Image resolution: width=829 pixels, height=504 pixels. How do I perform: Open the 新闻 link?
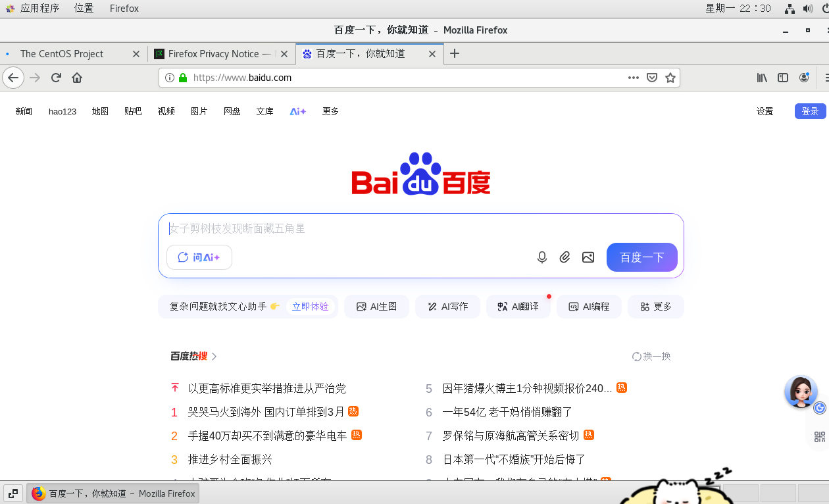(24, 112)
